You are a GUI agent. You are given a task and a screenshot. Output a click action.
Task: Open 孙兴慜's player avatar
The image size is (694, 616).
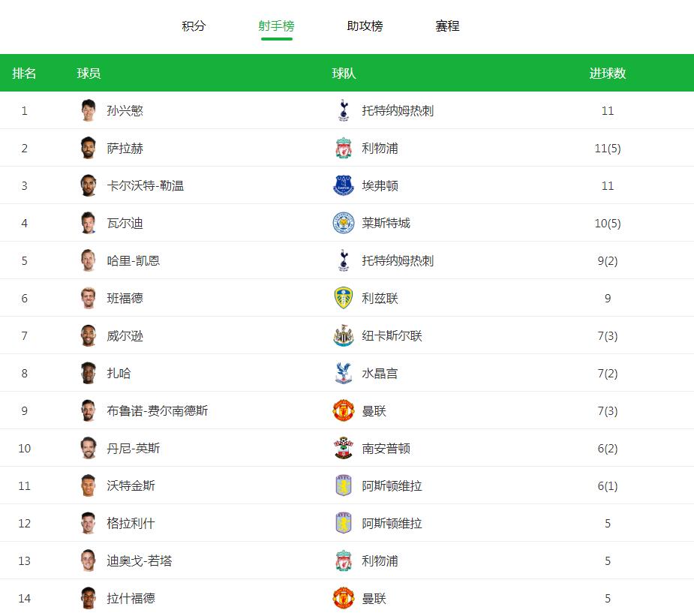pyautogui.click(x=89, y=110)
